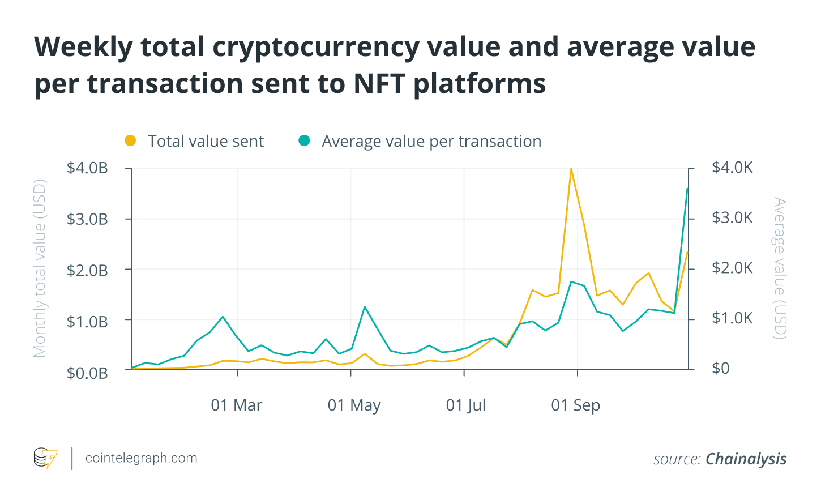Toggle the "Average value per transaction" legend label
Image resolution: width=821 pixels, height=504 pixels.
(431, 142)
